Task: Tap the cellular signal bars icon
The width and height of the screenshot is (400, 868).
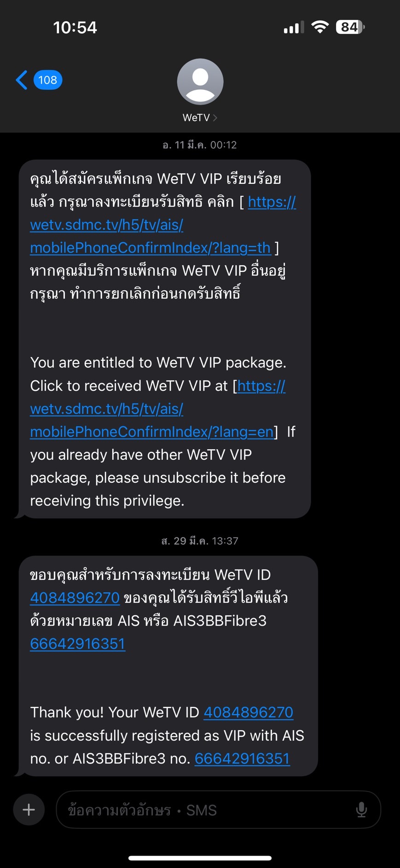Action: 294,28
